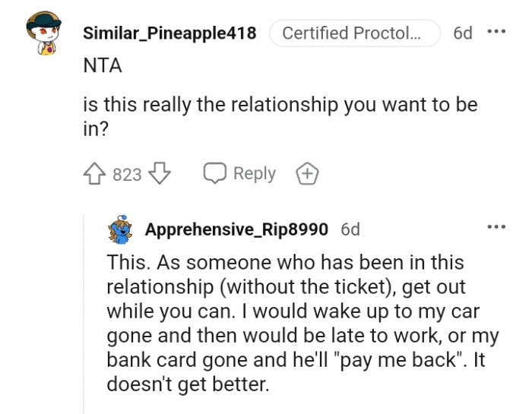Click the NTA verdict text
Image resolution: width=532 pixels, height=414 pixels.
coord(102,65)
